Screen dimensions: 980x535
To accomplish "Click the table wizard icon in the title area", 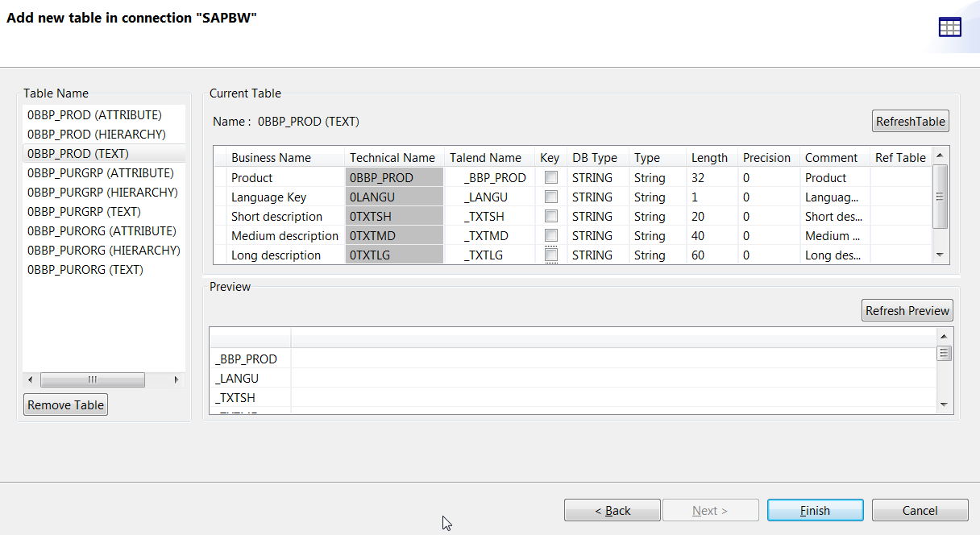I will [950, 26].
